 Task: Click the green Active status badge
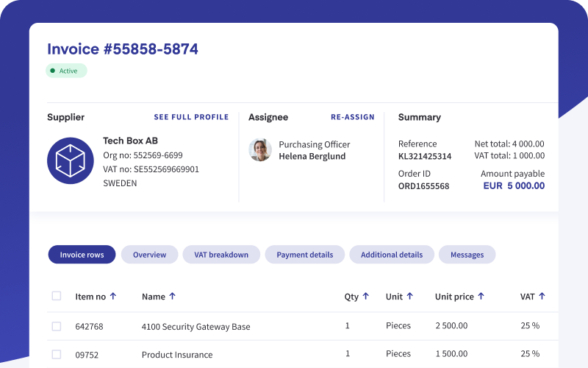(x=66, y=71)
